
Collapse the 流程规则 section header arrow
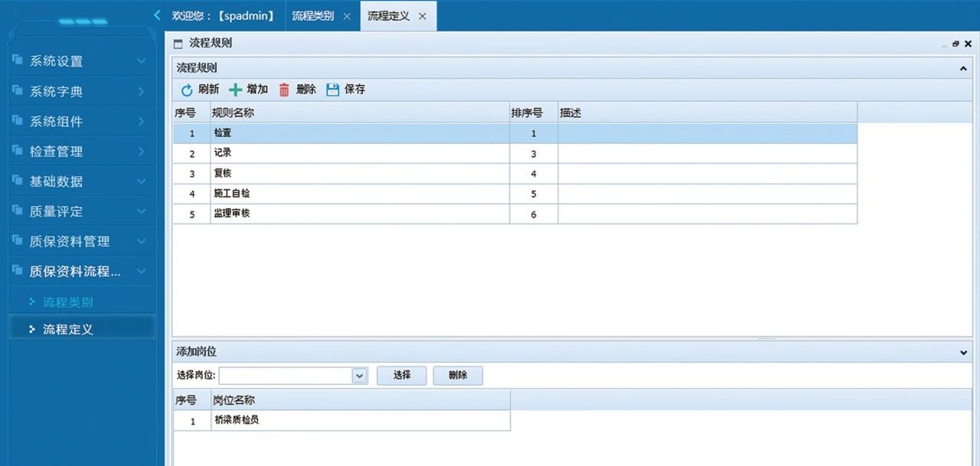tap(963, 68)
